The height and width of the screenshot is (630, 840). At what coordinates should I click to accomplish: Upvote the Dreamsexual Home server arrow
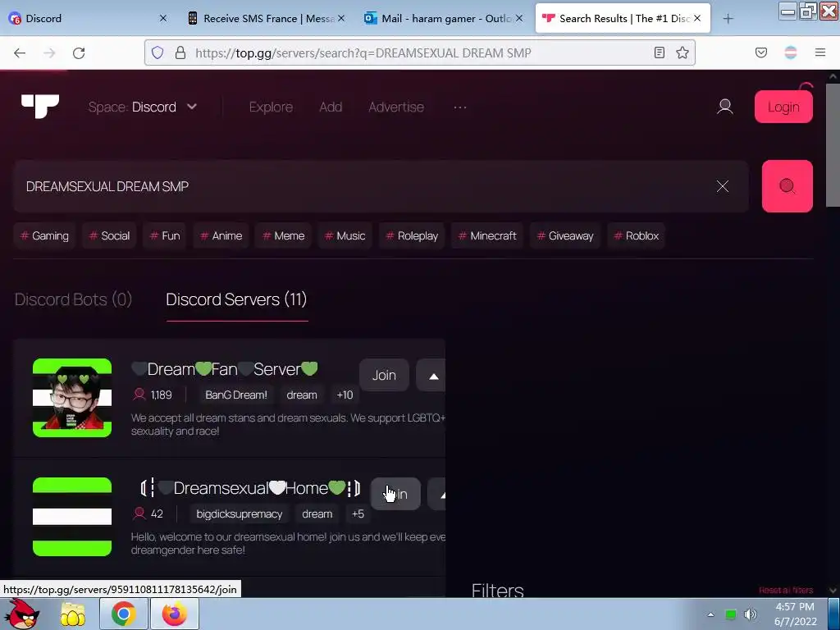point(438,494)
